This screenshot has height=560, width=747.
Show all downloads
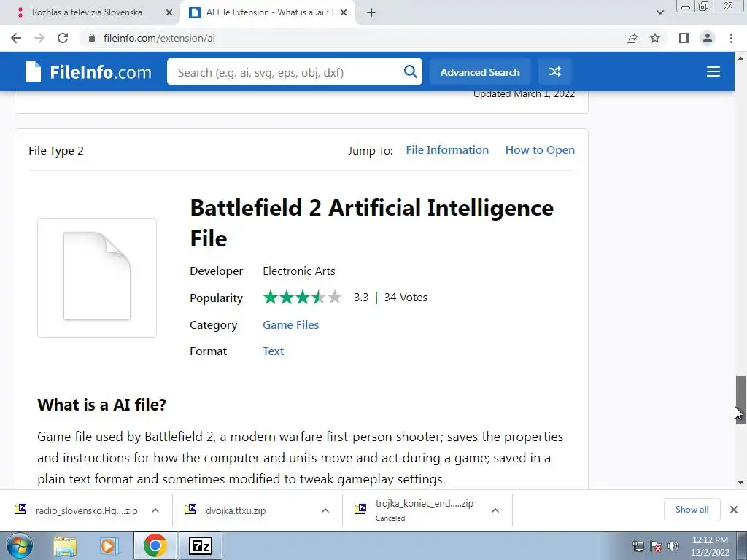pos(692,510)
